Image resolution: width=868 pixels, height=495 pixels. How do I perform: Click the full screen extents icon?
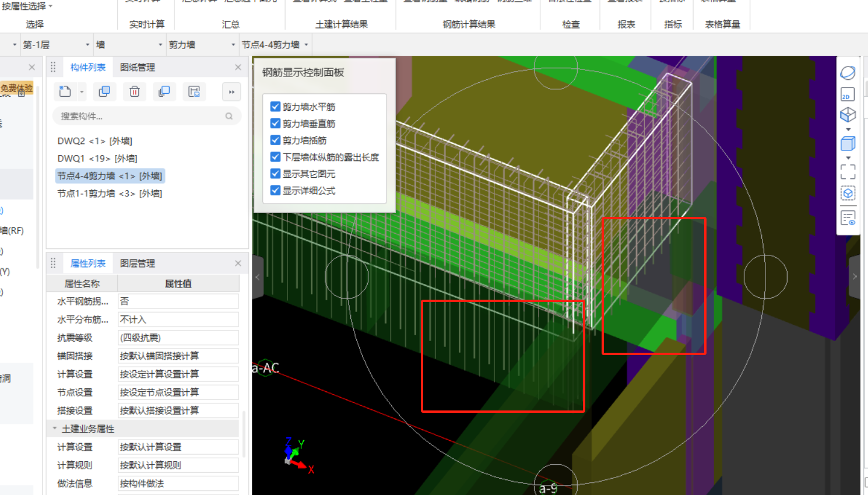(848, 171)
